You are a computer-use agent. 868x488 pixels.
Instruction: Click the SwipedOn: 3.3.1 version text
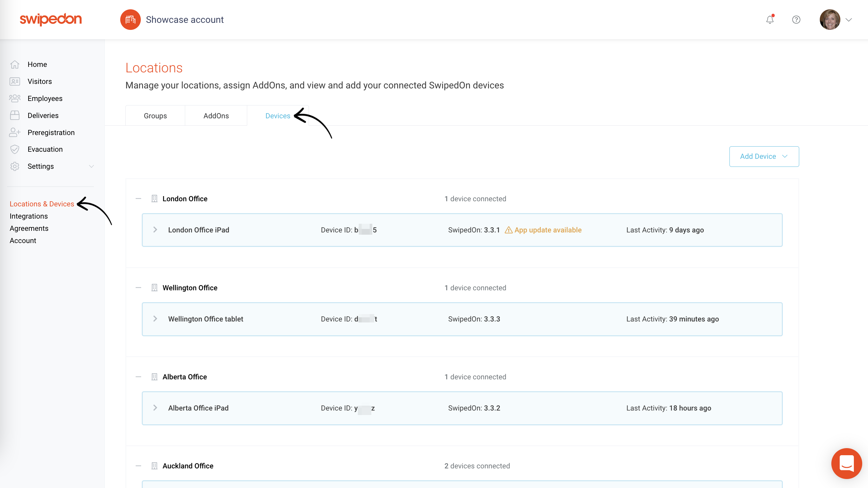coord(474,230)
